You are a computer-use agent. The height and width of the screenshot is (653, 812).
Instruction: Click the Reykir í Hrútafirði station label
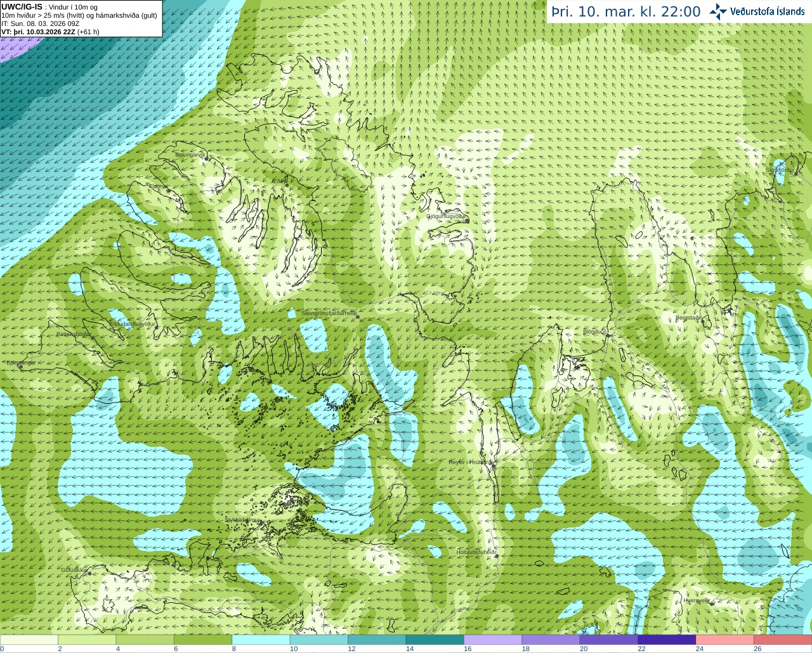(x=470, y=462)
